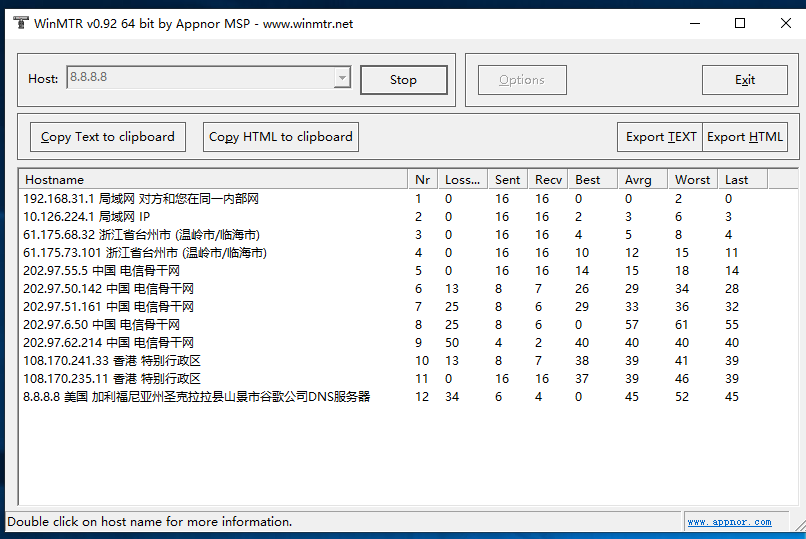Click the Best column header
Image resolution: width=806 pixels, height=539 pixels.
pyautogui.click(x=593, y=180)
